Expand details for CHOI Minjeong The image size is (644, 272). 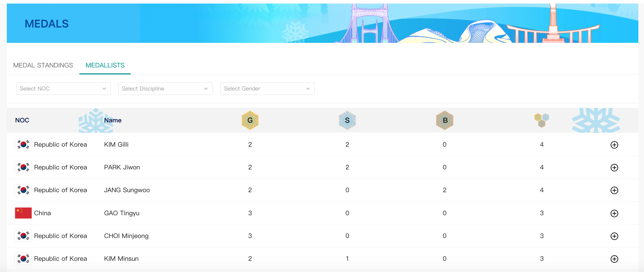point(614,236)
